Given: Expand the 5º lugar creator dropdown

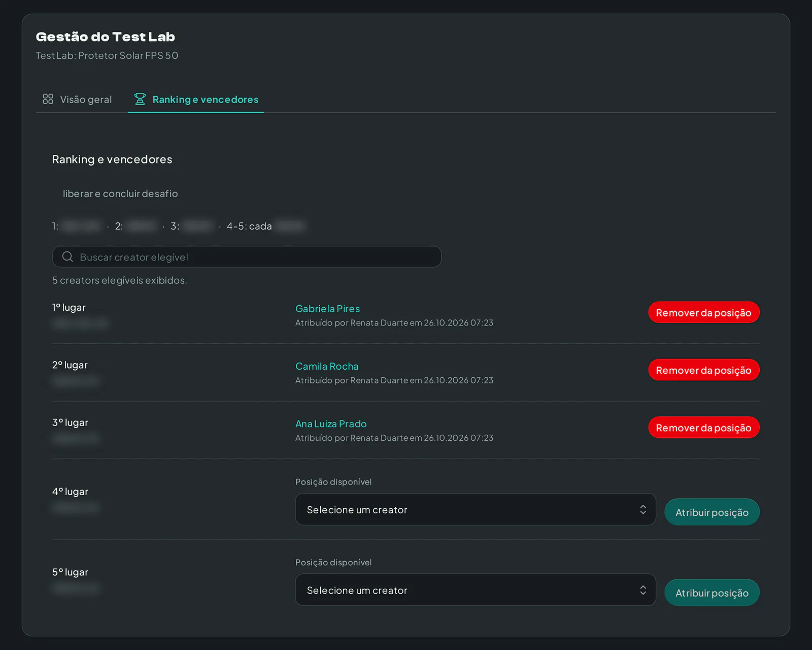Looking at the screenshot, I should click(x=476, y=590).
